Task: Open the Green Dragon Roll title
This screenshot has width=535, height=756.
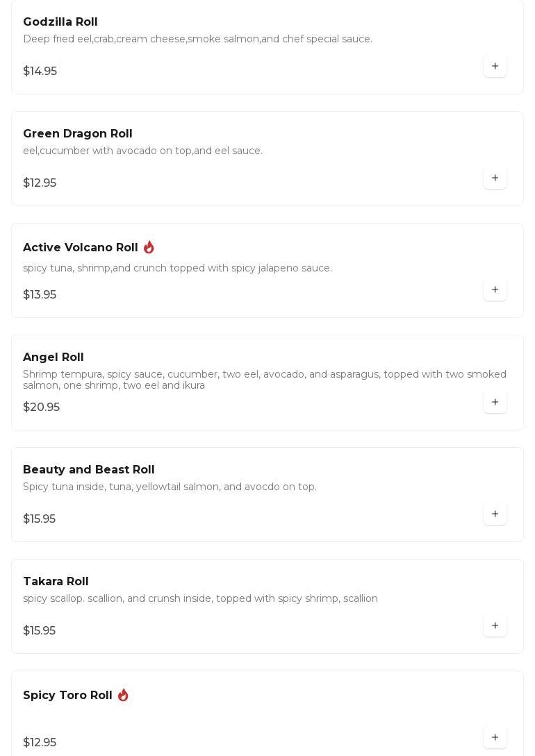Action: click(77, 134)
